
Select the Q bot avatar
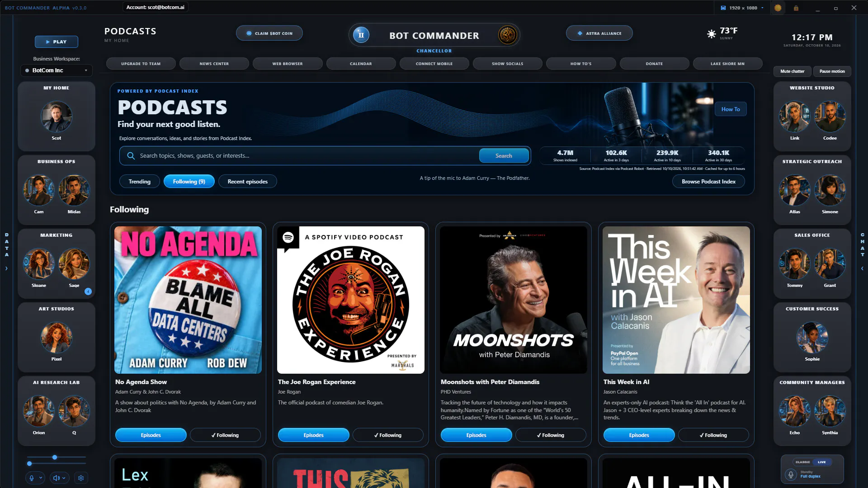click(x=74, y=411)
